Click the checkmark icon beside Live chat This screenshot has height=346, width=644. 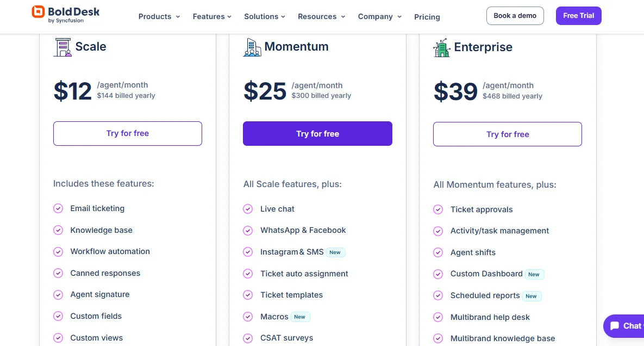(x=248, y=209)
